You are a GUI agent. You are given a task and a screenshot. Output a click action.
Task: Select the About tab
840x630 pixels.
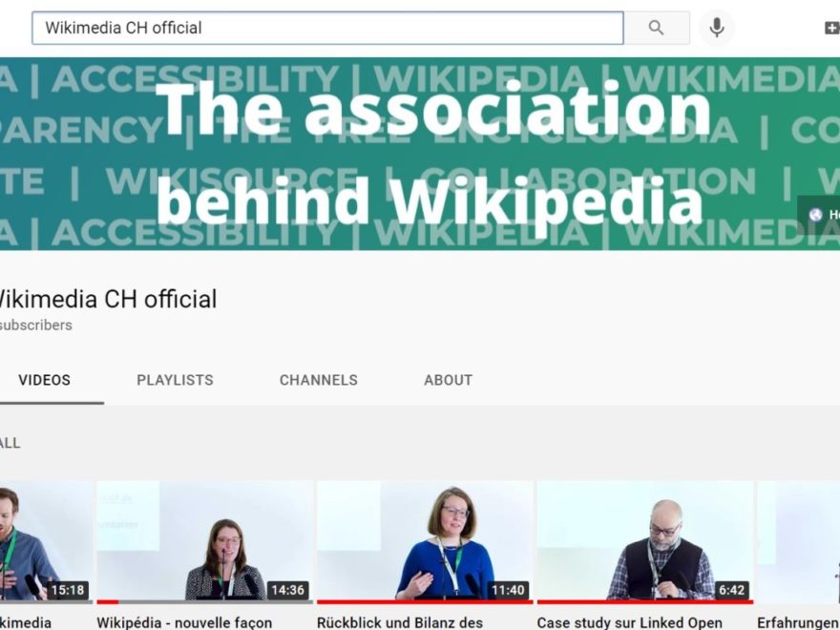click(x=448, y=380)
